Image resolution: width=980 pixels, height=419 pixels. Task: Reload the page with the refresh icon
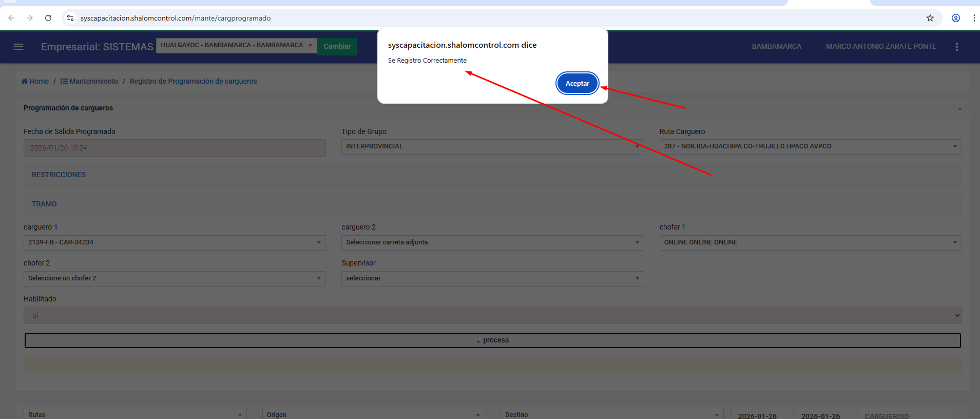[48, 18]
